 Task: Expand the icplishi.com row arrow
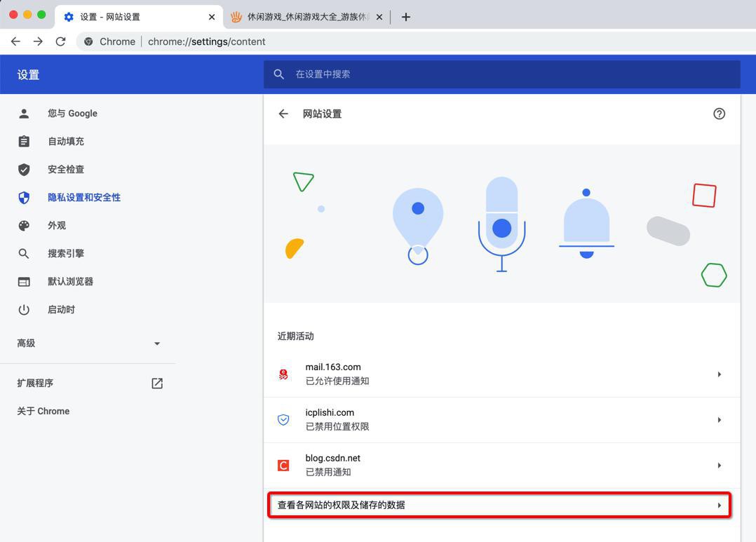pos(719,420)
